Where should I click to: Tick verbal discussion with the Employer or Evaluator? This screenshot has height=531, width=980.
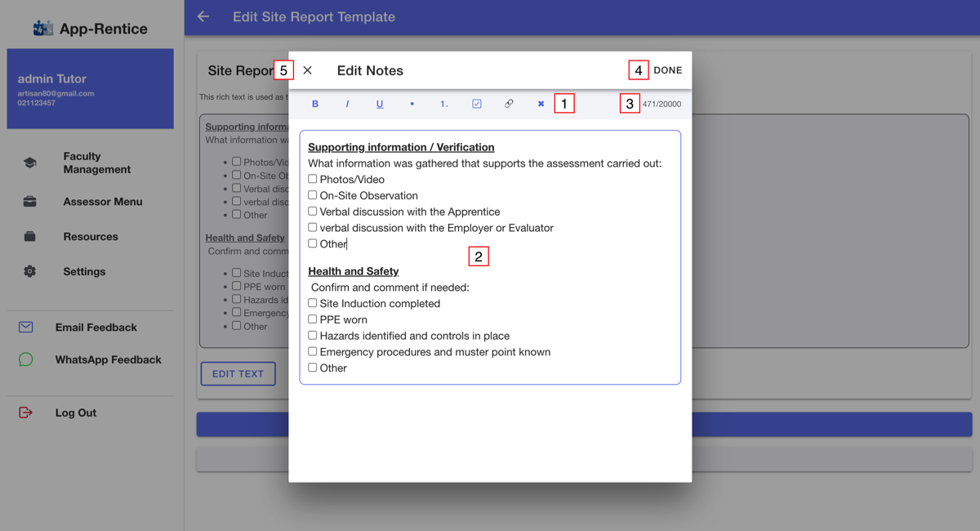pos(312,227)
